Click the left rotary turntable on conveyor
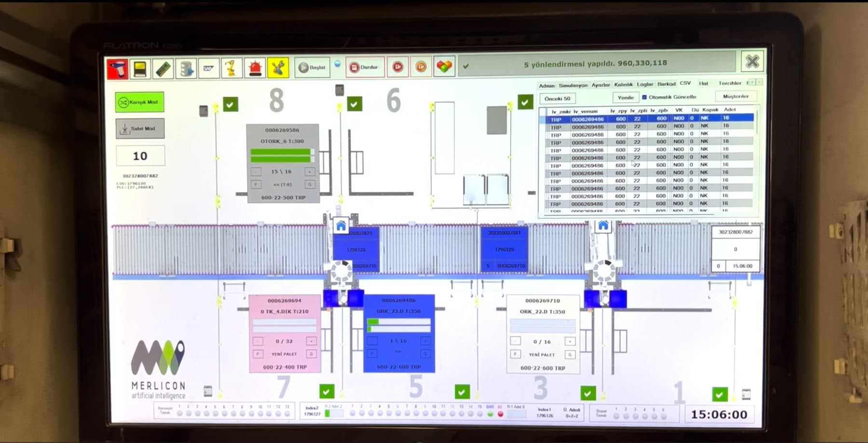Image resolution: width=868 pixels, height=443 pixels. pos(341,271)
